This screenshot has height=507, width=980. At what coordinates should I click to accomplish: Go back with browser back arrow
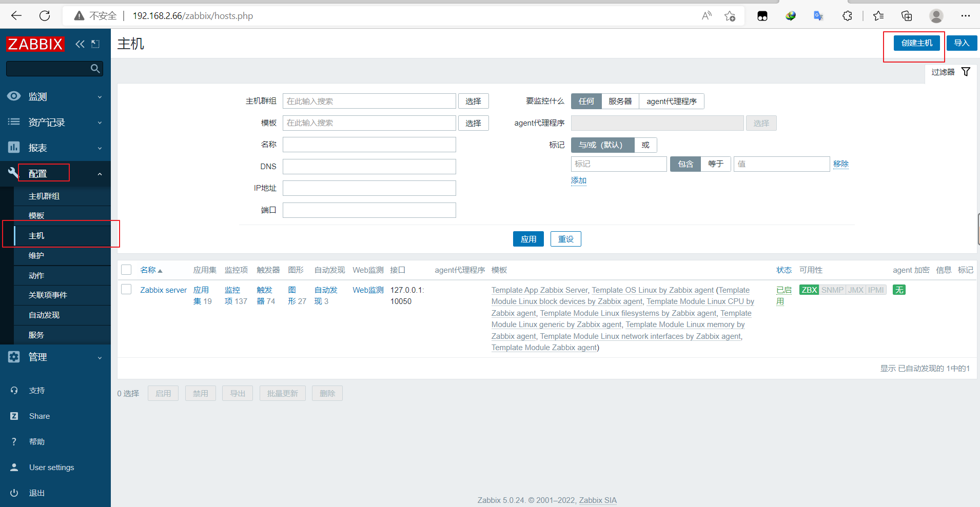[x=16, y=15]
